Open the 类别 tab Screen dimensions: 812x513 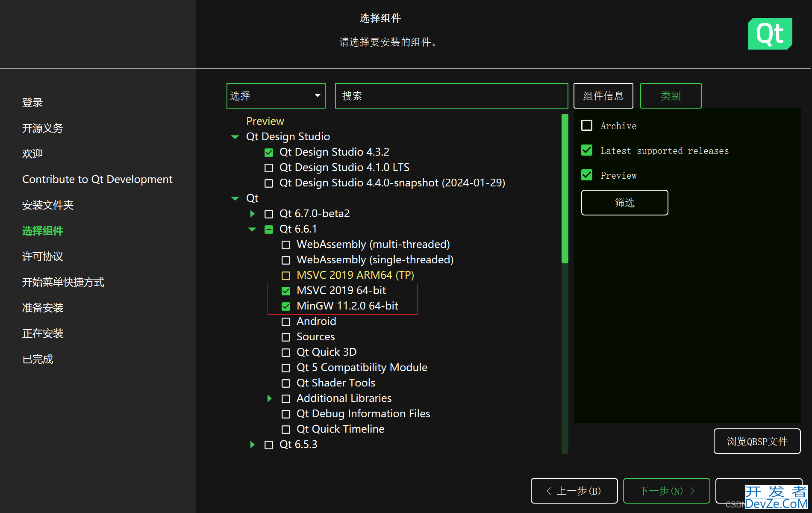tap(671, 96)
